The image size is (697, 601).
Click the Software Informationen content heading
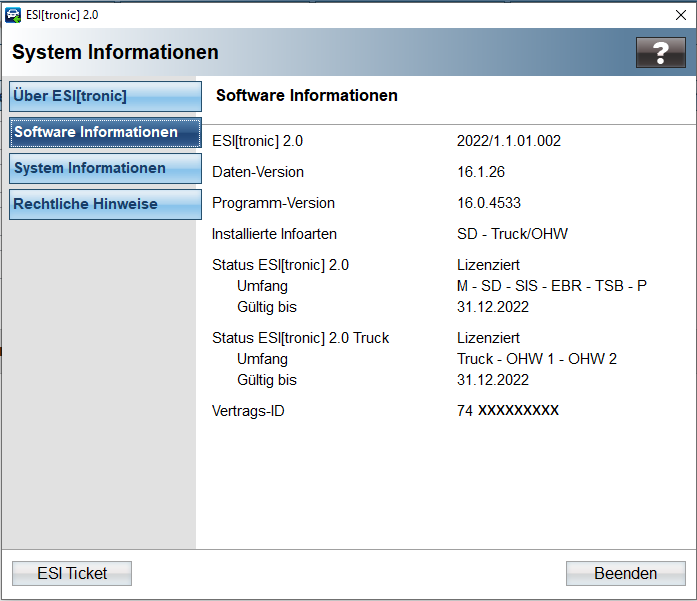[307, 96]
